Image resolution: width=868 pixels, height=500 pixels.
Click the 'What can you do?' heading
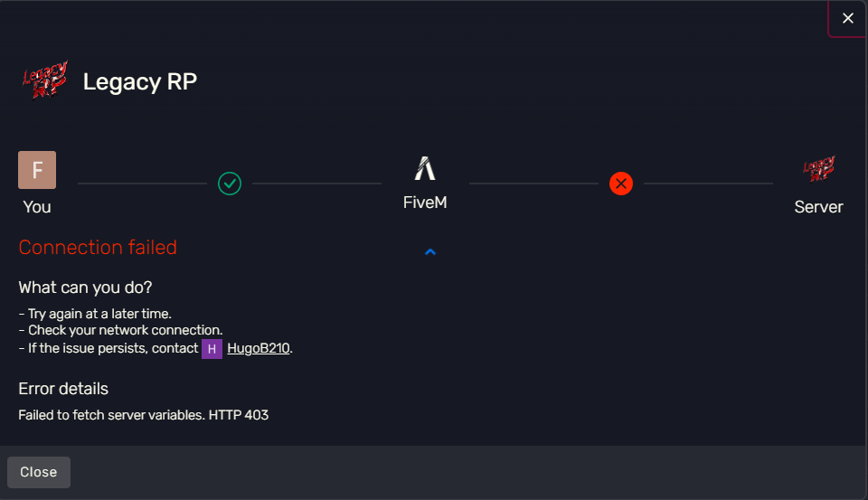point(85,288)
